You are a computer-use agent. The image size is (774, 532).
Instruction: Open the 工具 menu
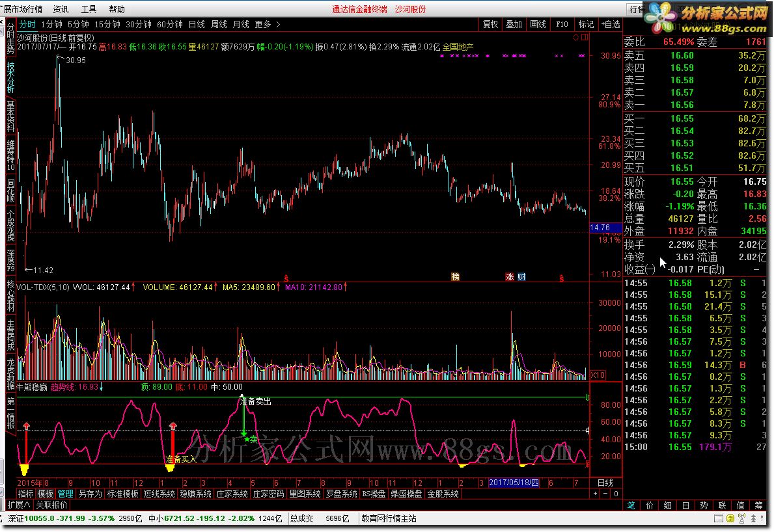89,9
